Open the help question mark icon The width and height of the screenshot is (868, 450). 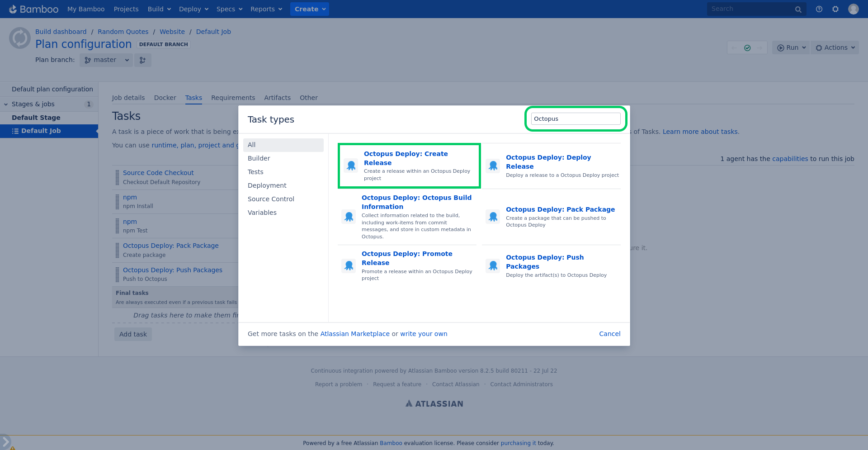click(819, 9)
